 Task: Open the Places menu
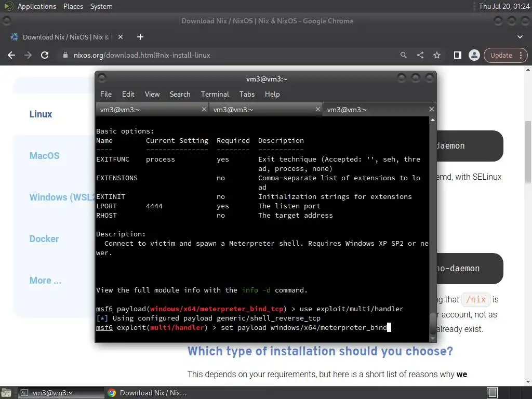point(73,6)
